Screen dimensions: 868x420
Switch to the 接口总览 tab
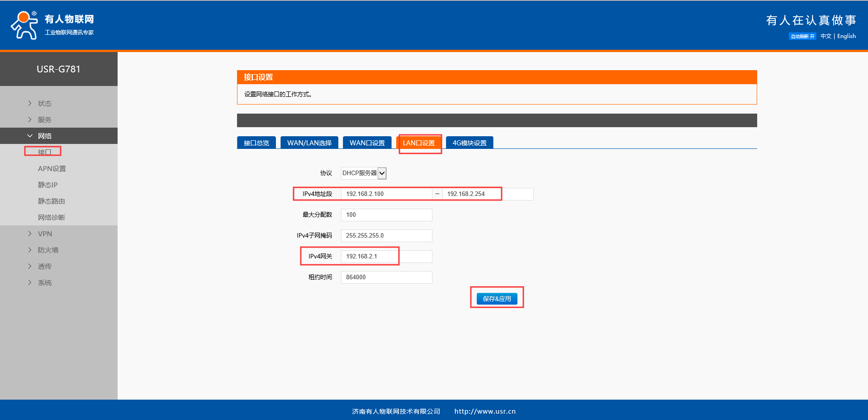tap(256, 143)
